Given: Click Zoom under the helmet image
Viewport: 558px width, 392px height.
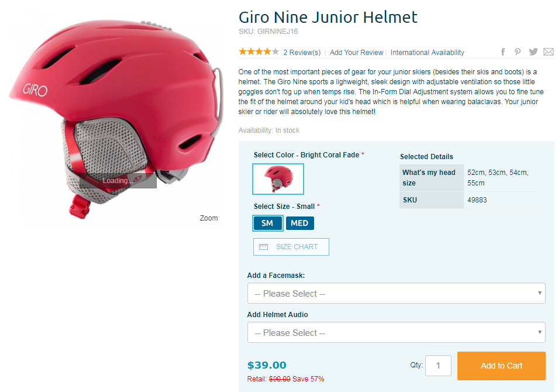Looking at the screenshot, I should [x=209, y=218].
